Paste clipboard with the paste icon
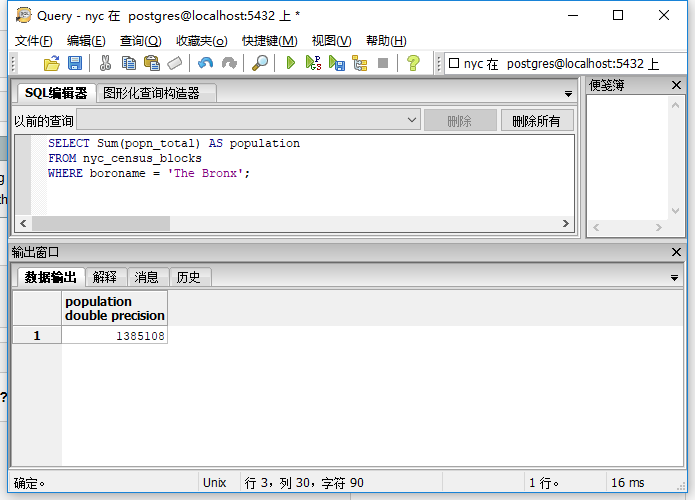This screenshot has width=695, height=500. coord(152,63)
